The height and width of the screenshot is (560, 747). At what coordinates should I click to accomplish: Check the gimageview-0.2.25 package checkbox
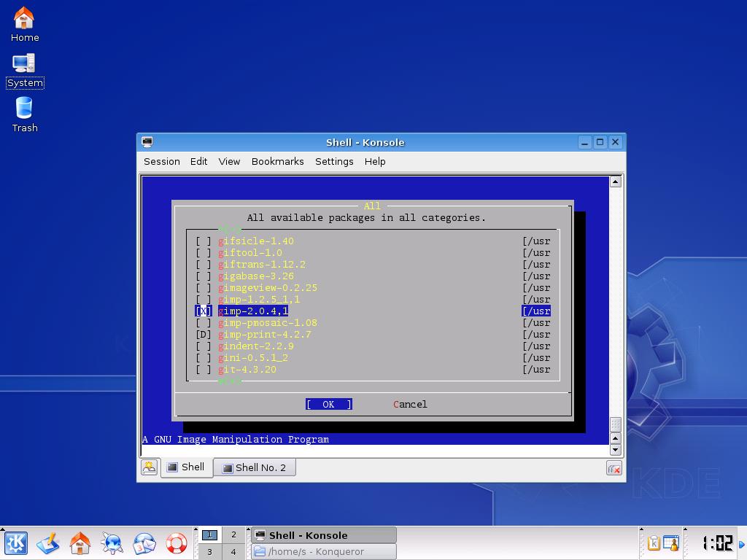pos(204,288)
